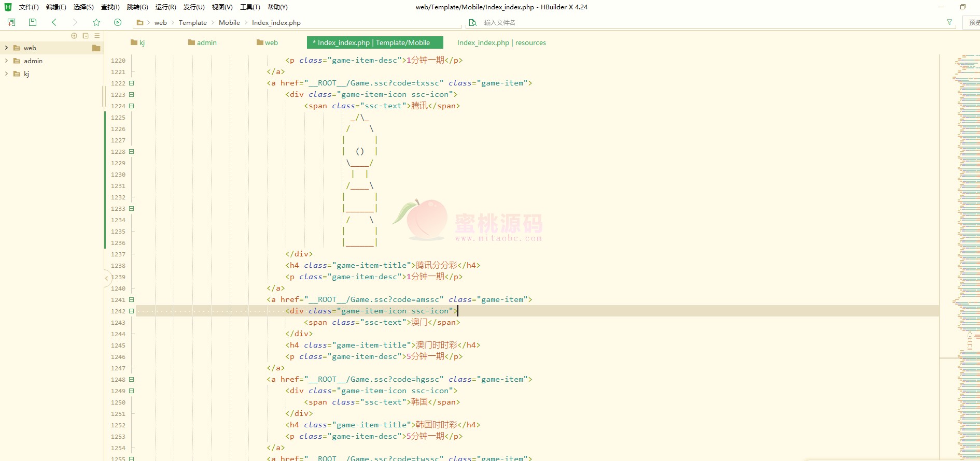Click the save file icon
This screenshot has width=980, height=461.
33,22
